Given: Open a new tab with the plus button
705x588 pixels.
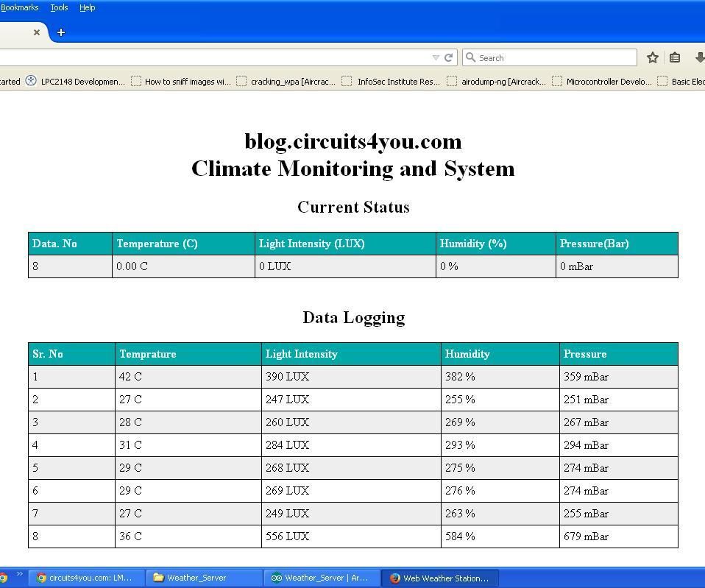Looking at the screenshot, I should (x=60, y=32).
